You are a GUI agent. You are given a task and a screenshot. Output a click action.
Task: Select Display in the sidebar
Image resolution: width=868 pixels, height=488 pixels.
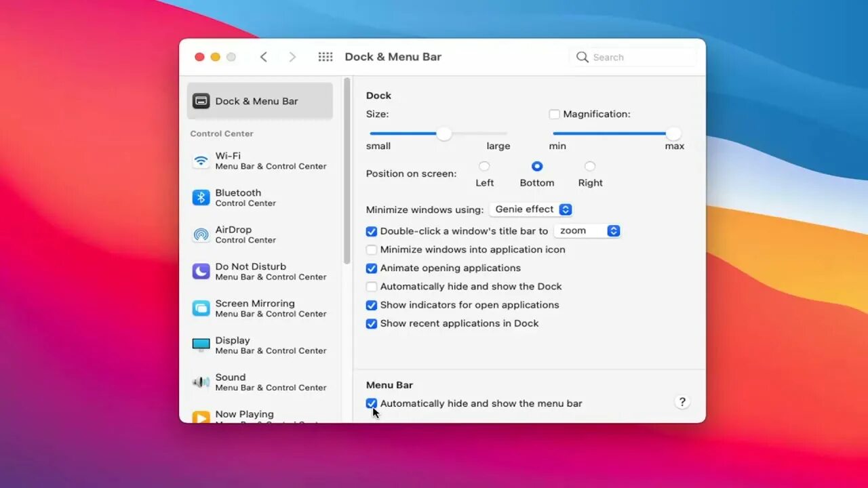coord(260,345)
